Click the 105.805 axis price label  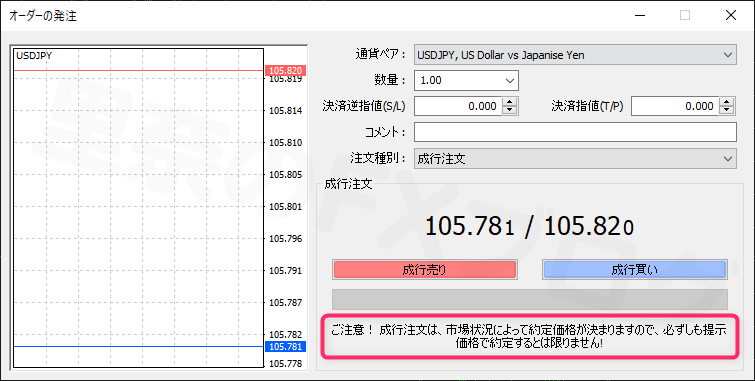click(x=286, y=174)
